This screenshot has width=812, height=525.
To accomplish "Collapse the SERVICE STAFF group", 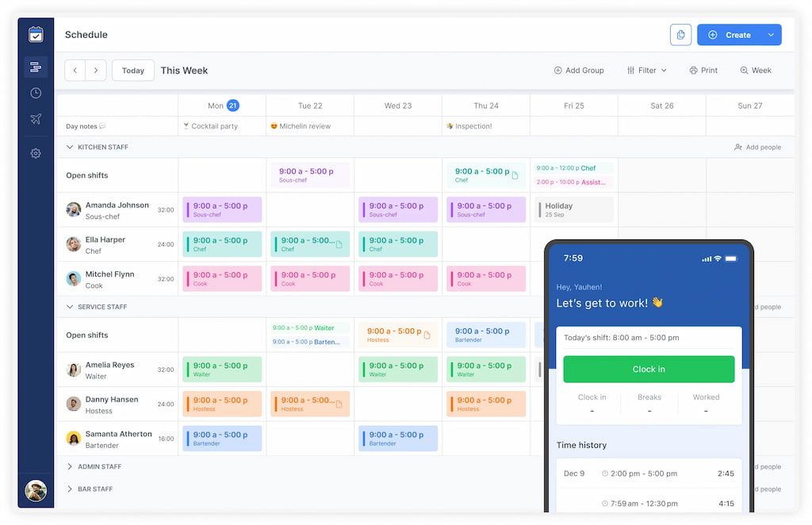I will [70, 307].
